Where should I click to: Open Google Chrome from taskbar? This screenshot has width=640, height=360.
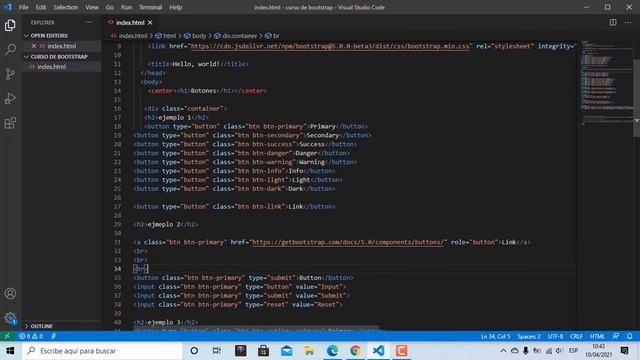(355, 351)
